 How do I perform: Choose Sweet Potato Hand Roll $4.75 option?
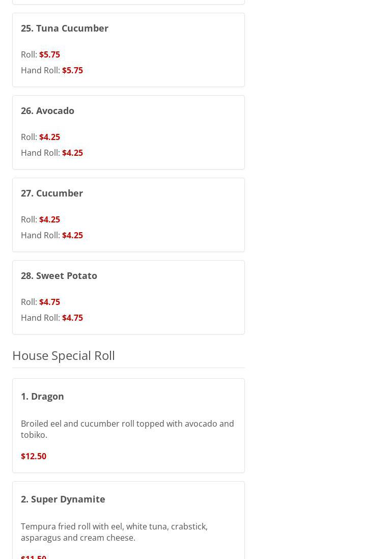pyautogui.click(x=72, y=318)
